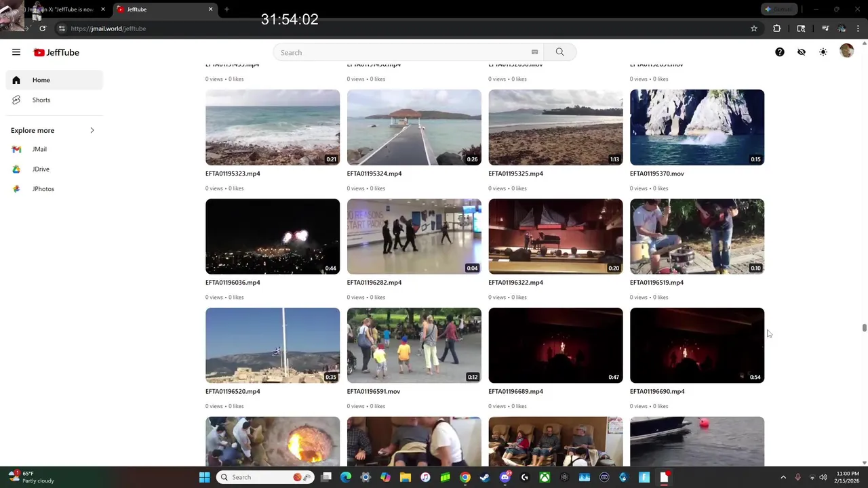Open JMail from the sidebar

pos(55,149)
